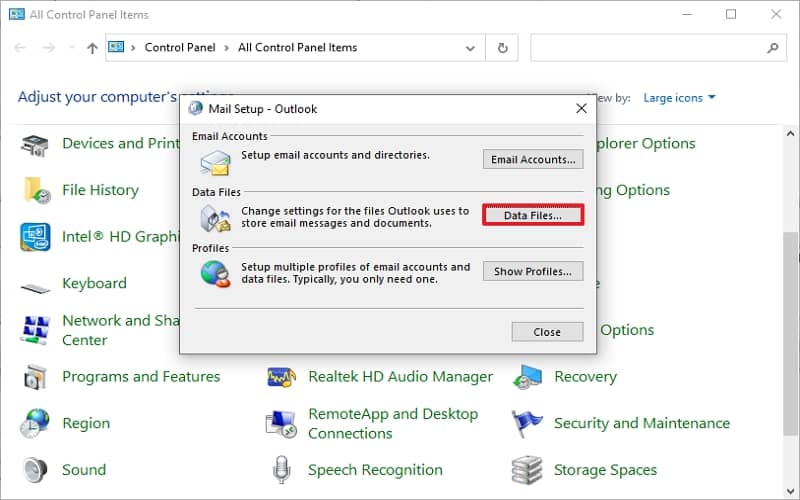Image resolution: width=800 pixels, height=500 pixels.
Task: Click the Sound link text
Action: coord(84,469)
